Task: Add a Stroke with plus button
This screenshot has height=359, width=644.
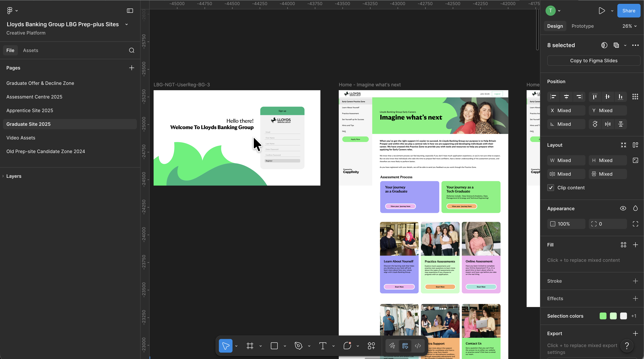Action: (635, 281)
